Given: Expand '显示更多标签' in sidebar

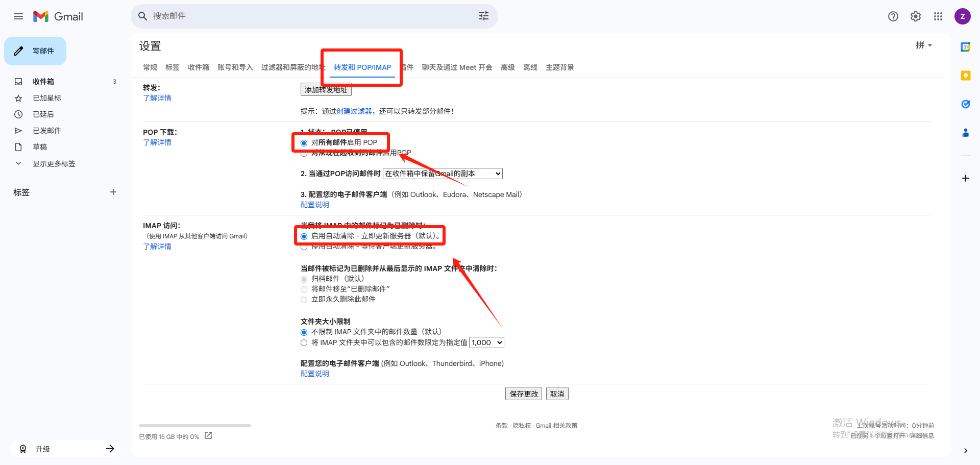Looking at the screenshot, I should pos(54,164).
